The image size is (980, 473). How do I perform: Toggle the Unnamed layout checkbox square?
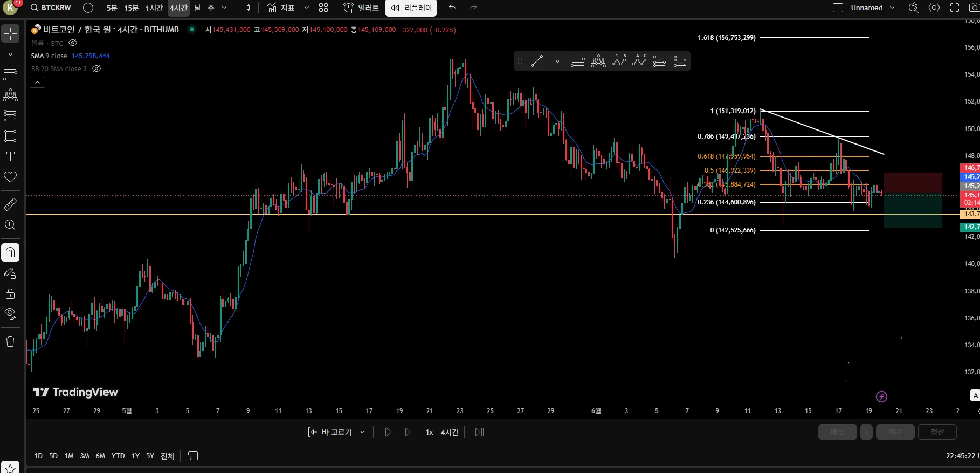[838, 8]
